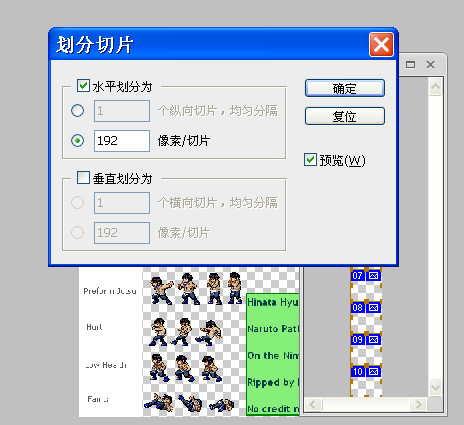Click slice 10 number badge
Screen dimensions: 464x425
coord(357,371)
